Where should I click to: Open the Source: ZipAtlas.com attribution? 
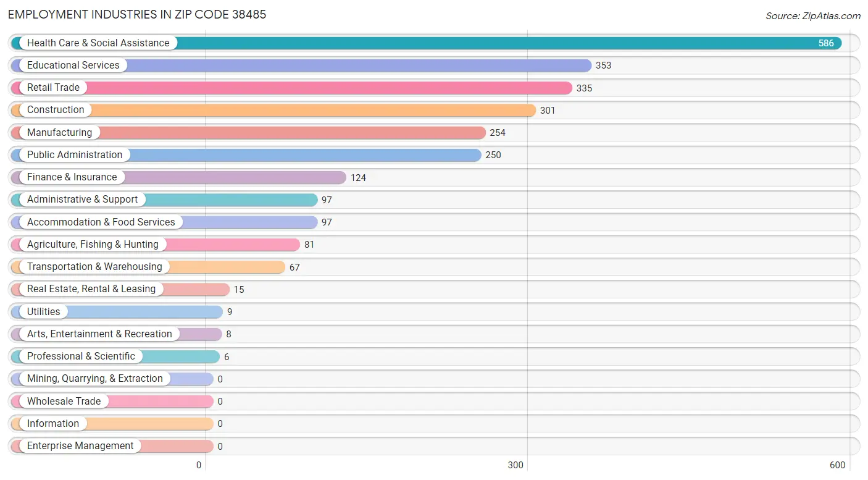coord(813,16)
